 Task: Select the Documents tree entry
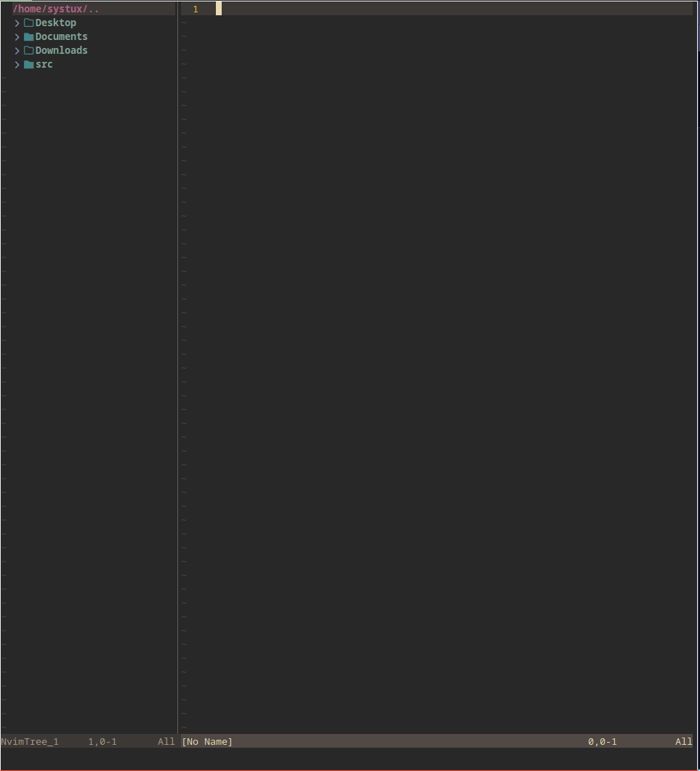coord(60,36)
